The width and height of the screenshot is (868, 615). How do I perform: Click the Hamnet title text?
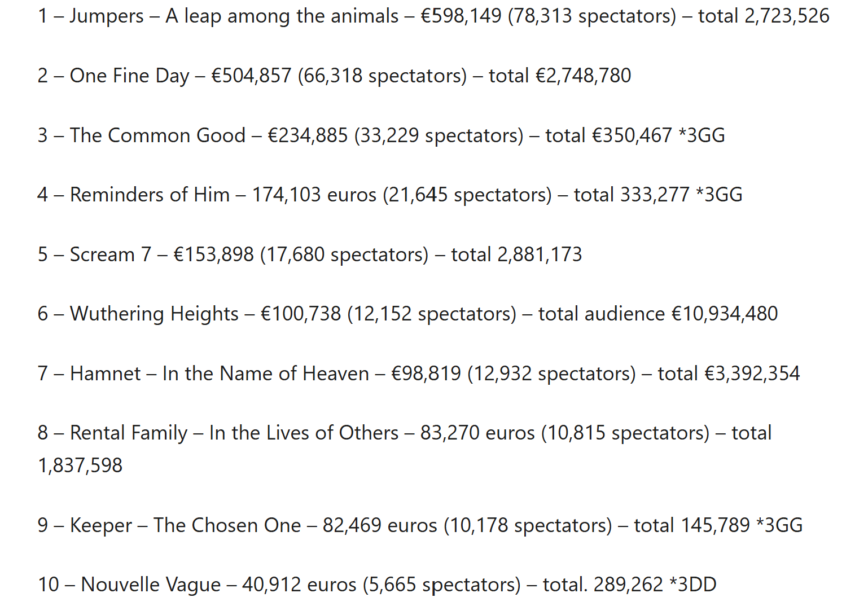(105, 374)
